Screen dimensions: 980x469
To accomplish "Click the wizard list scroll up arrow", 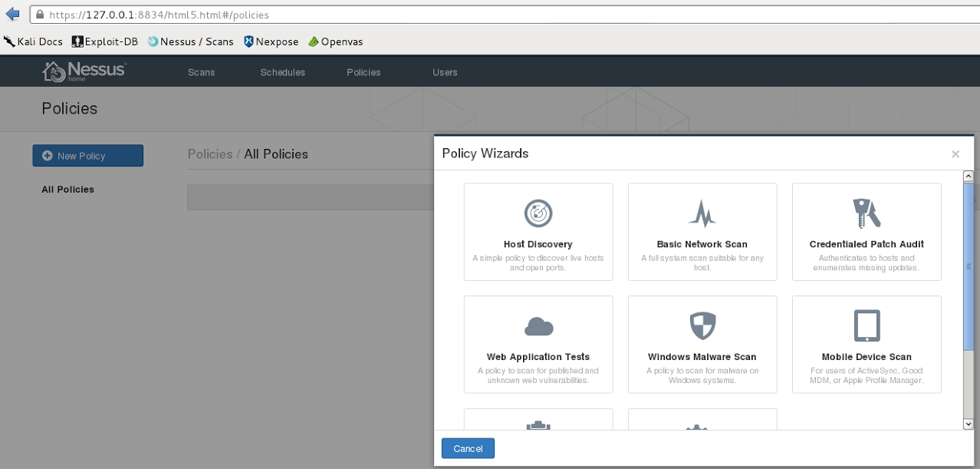I will [968, 176].
